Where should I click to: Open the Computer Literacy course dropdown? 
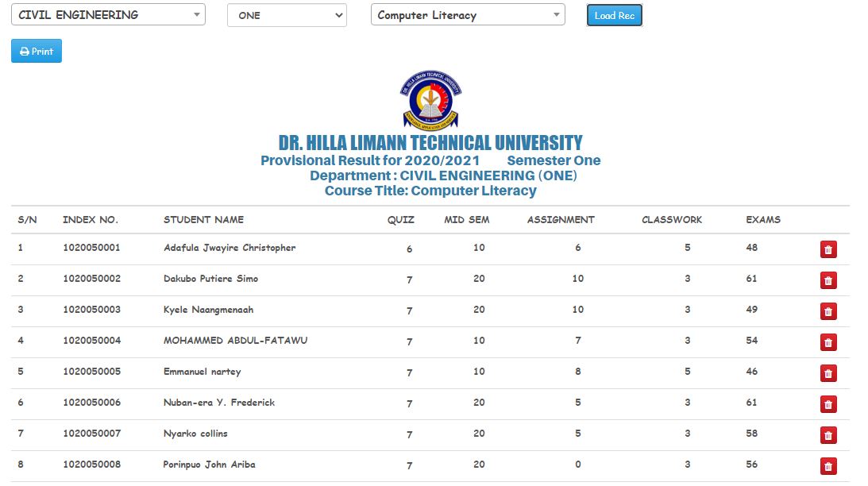[468, 15]
